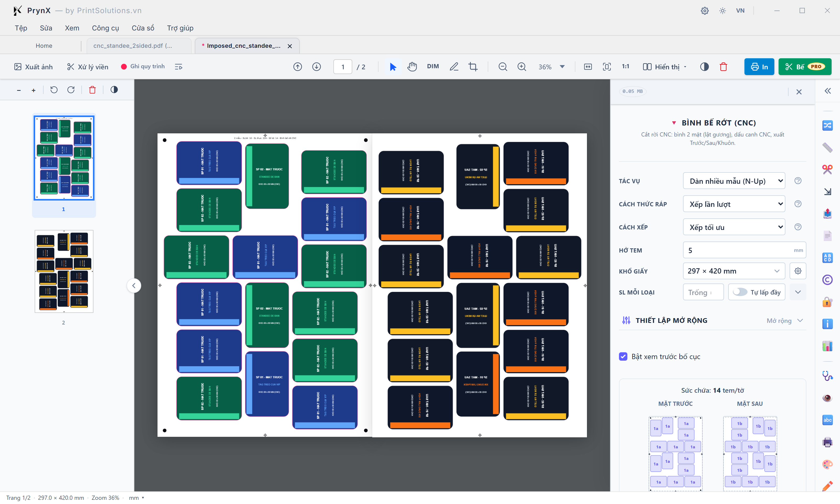
Task: Select the hand pan tool
Action: 412,67
